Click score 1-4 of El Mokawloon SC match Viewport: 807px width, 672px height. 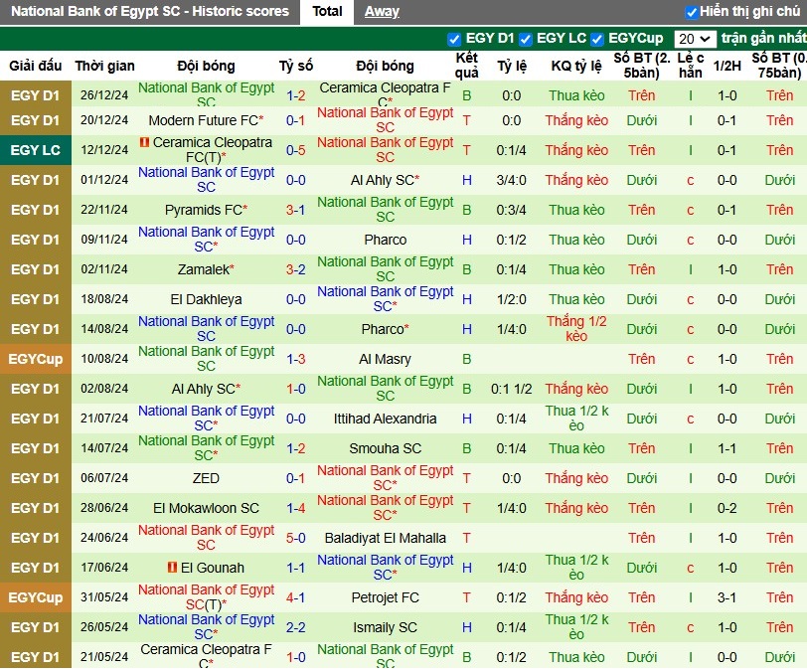coord(295,508)
